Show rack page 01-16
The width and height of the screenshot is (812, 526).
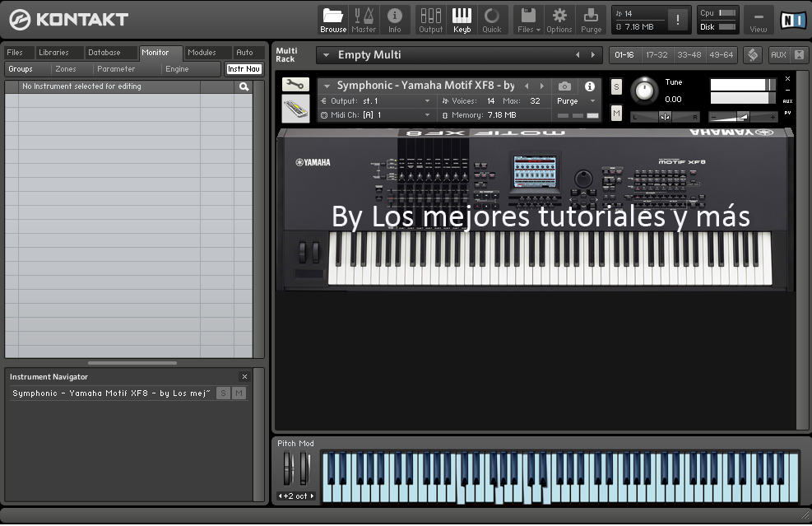point(624,55)
